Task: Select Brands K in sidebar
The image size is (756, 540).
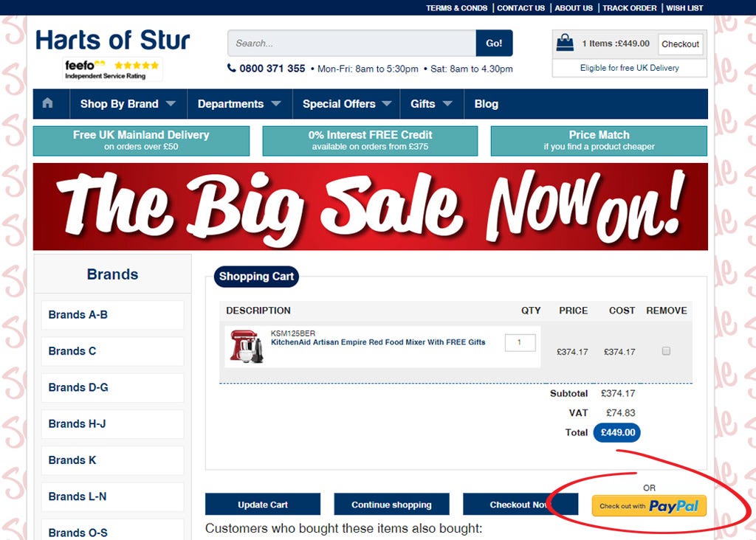Action: pos(113,460)
